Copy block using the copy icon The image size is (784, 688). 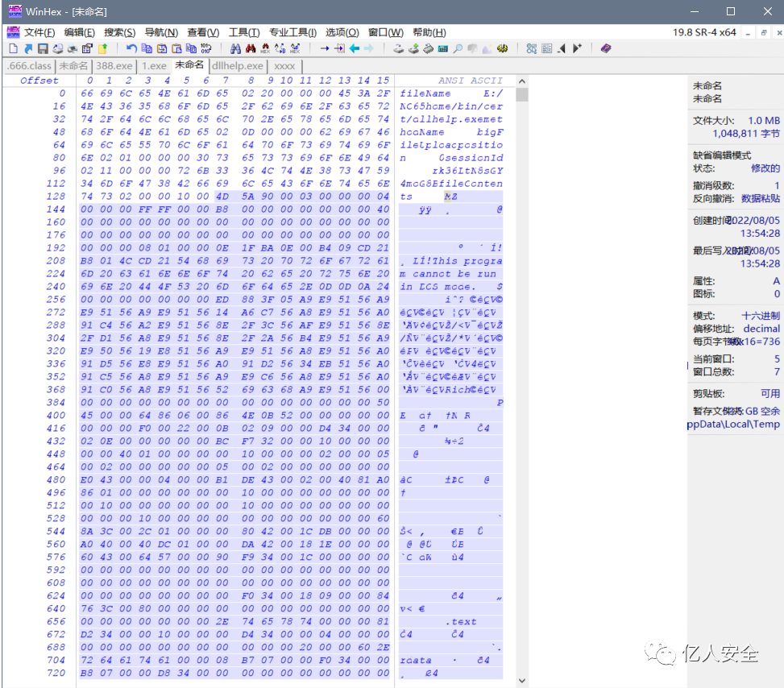[x=147, y=48]
